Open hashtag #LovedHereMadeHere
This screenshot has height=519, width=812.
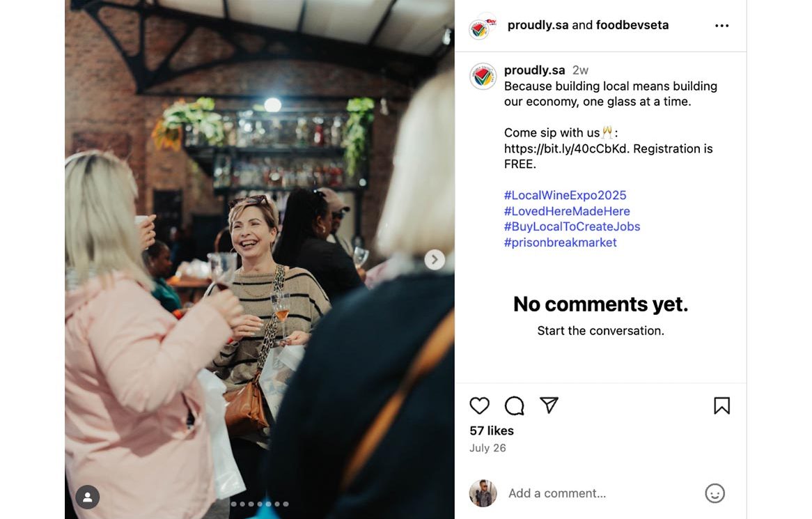pyautogui.click(x=566, y=211)
